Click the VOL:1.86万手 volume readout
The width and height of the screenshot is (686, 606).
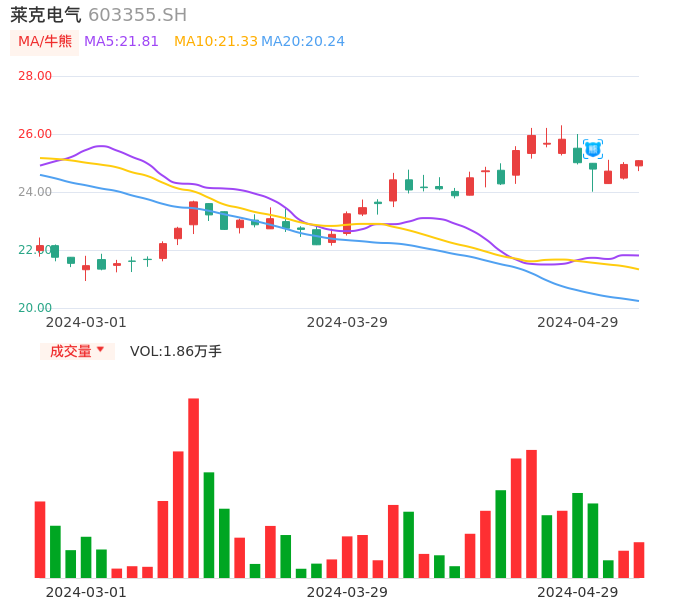(176, 351)
